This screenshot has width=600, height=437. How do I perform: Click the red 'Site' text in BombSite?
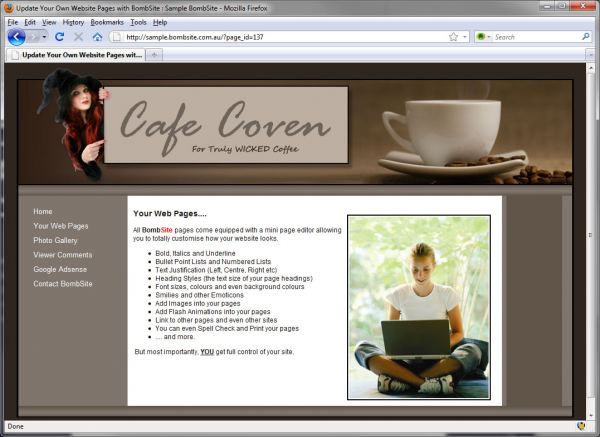[166, 230]
